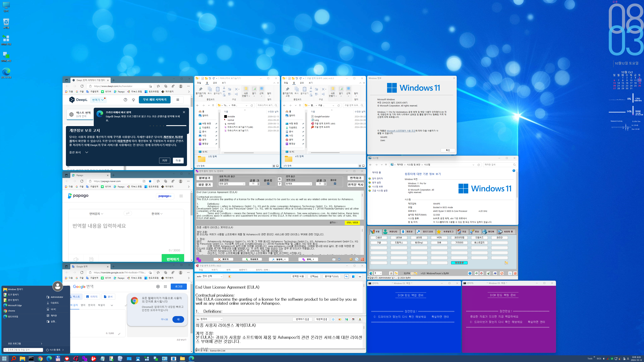This screenshot has height=362, width=644.
Task: Open 보기 ribbon tab in 마우스커서 보기숨기기 Explorer
Action: [224, 83]
